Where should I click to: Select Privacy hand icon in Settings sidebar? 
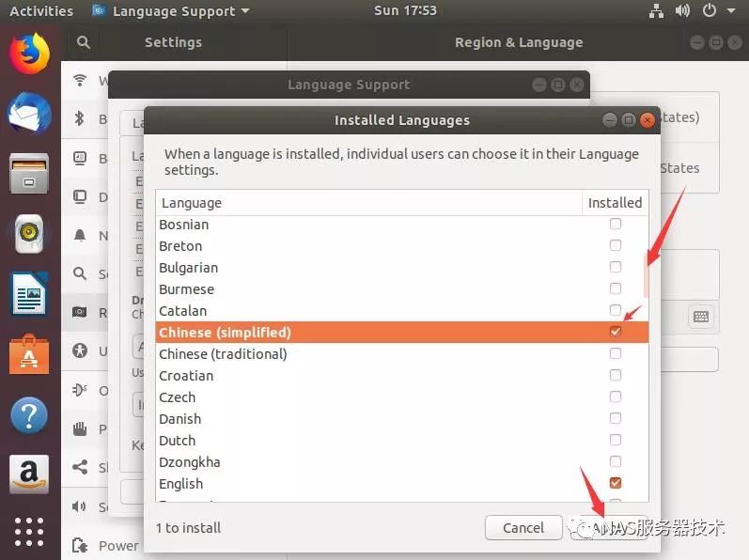(80, 428)
